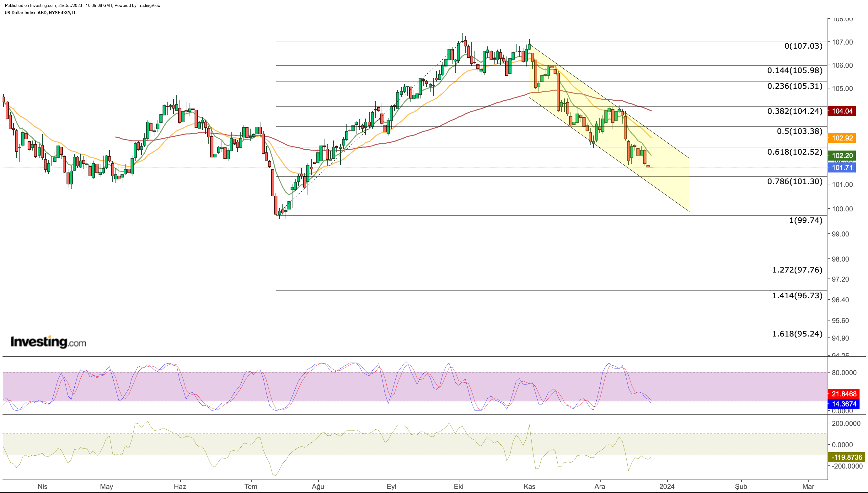Click the 0.618(102.52) Fibonacci level label

coord(795,152)
